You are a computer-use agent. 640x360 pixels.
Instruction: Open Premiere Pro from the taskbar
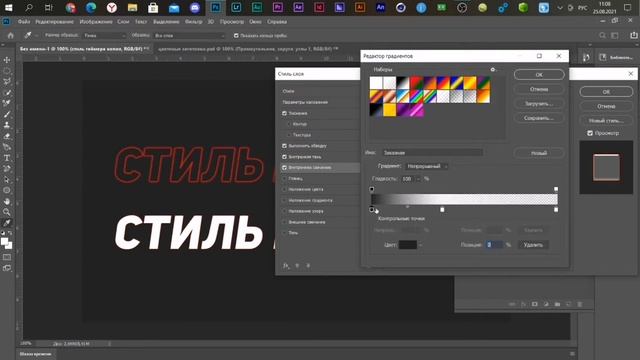coord(278,7)
